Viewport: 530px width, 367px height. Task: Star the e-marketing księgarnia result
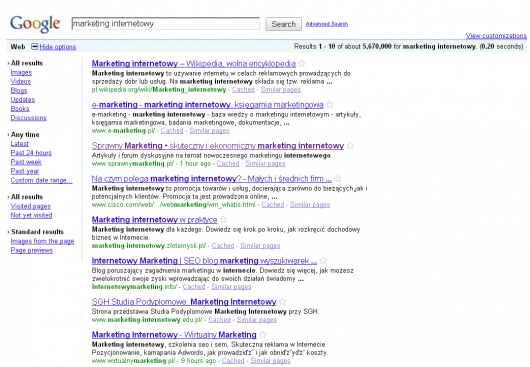click(330, 104)
